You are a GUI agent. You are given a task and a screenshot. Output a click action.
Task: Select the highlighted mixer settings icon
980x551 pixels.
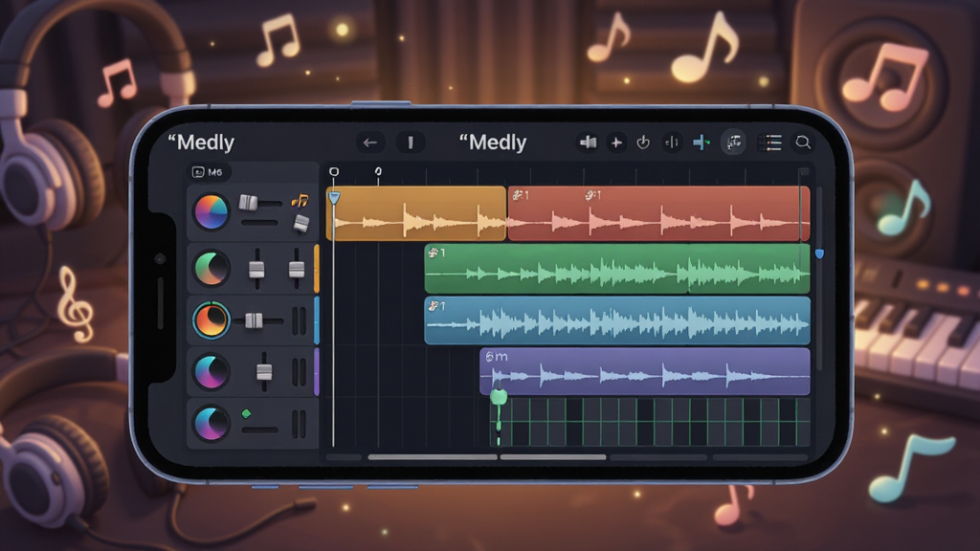coord(733,143)
